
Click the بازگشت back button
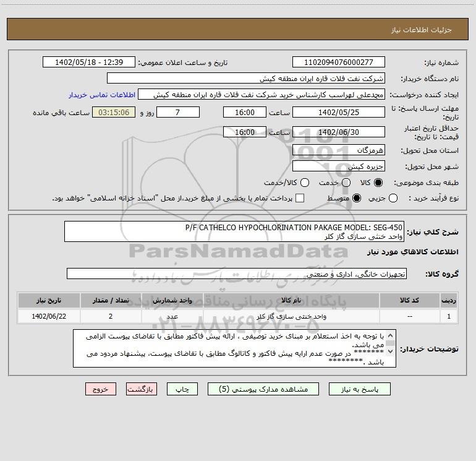point(142,389)
